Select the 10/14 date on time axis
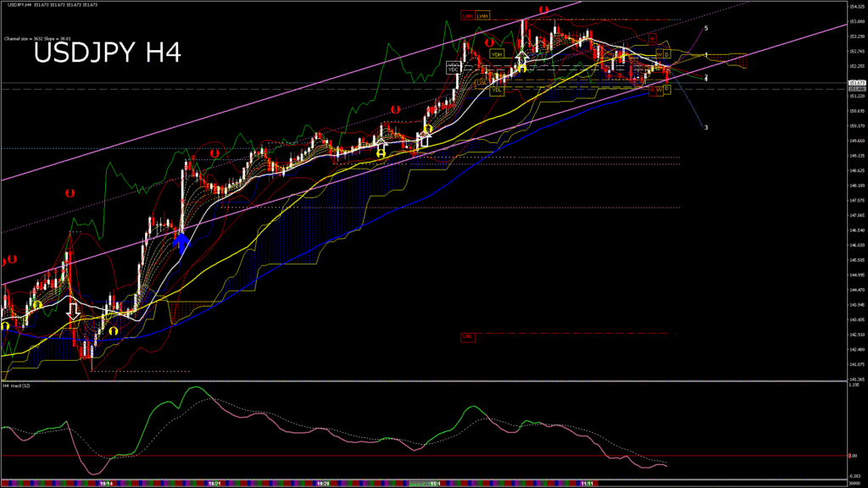The image size is (868, 488). (105, 484)
